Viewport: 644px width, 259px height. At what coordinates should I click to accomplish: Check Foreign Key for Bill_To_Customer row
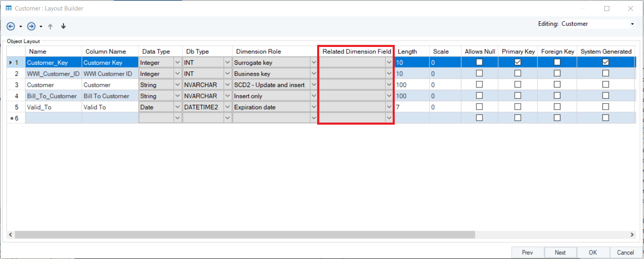557,96
